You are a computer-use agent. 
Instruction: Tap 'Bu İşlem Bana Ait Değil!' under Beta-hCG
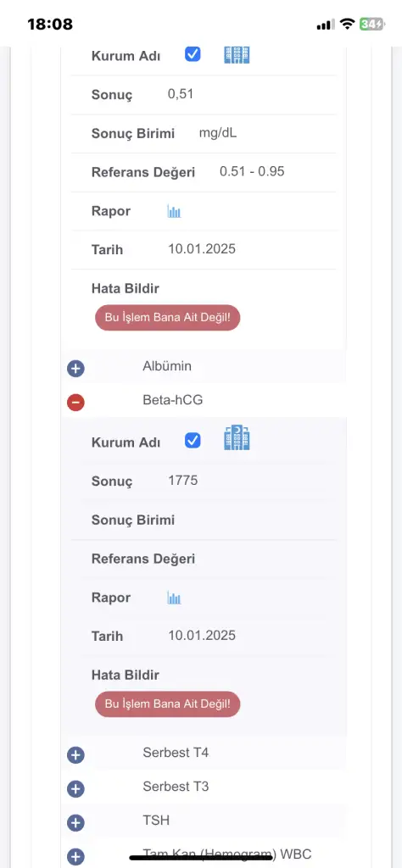(168, 704)
